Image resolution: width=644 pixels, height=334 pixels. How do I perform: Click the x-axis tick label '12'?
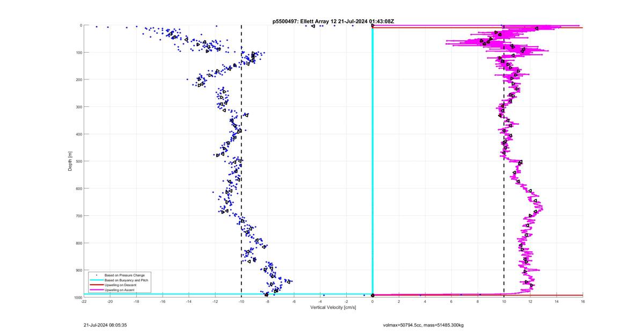pos(530,301)
